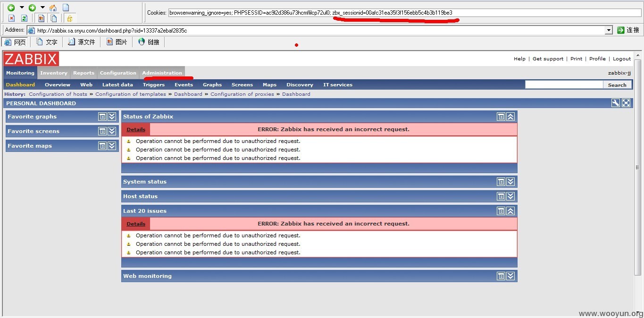Open the Status of Zabbix widget menu icon

[501, 117]
